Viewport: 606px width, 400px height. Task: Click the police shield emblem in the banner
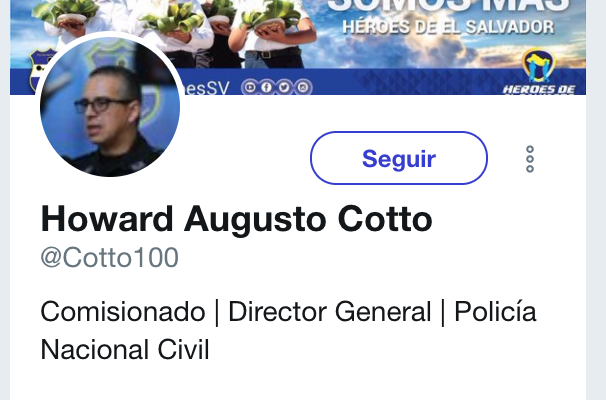(40, 69)
